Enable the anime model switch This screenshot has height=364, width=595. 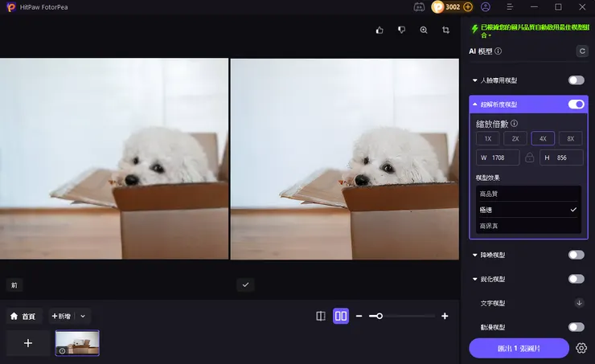(576, 327)
